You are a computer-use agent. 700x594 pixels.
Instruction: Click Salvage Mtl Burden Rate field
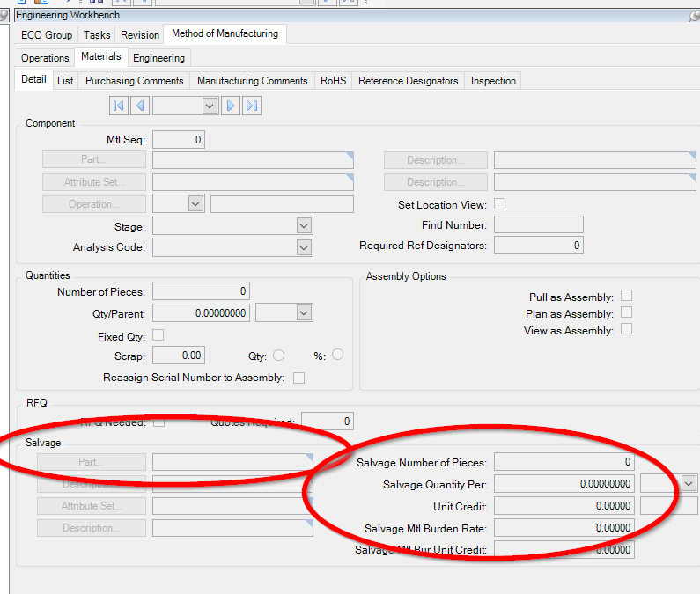pyautogui.click(x=564, y=527)
